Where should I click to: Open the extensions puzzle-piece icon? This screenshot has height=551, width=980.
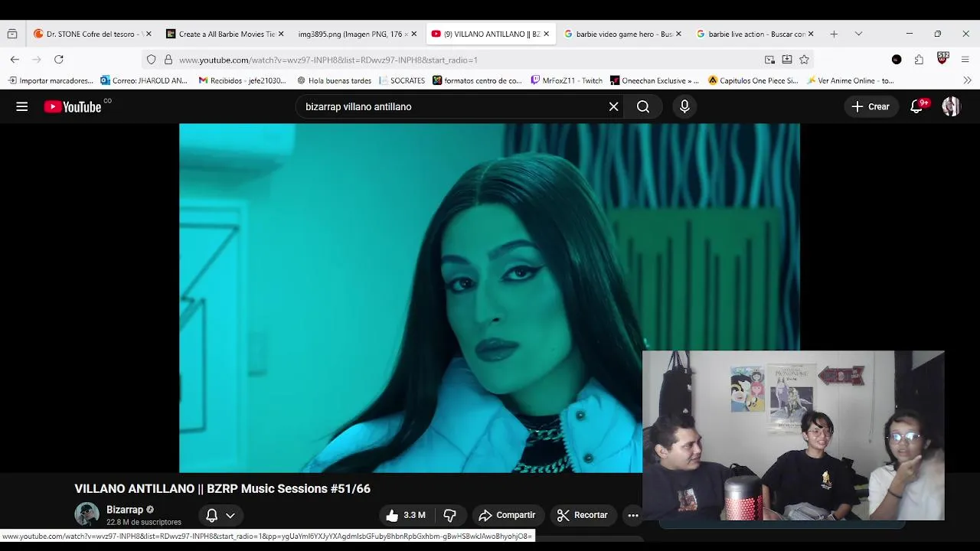click(919, 60)
